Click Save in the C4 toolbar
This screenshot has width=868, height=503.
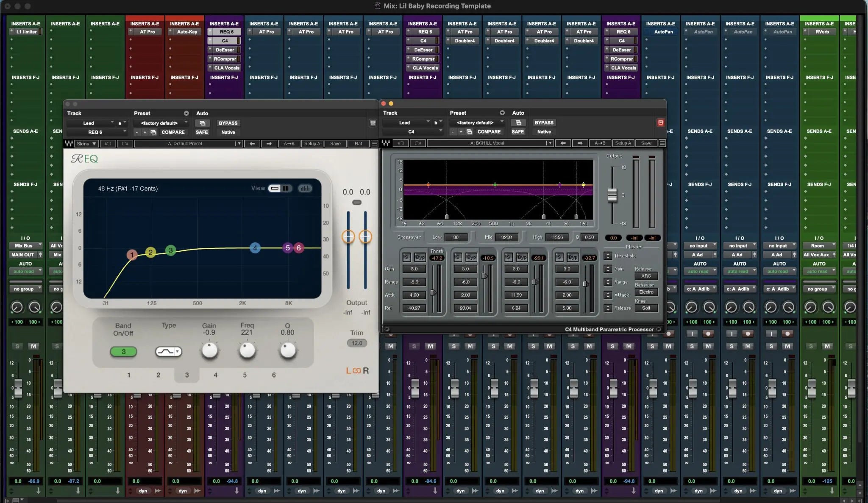click(646, 143)
